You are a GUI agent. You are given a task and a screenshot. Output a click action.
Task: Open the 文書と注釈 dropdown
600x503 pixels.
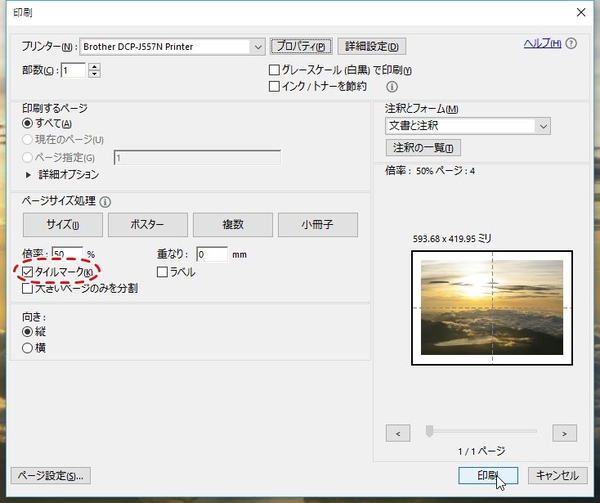pyautogui.click(x=543, y=126)
